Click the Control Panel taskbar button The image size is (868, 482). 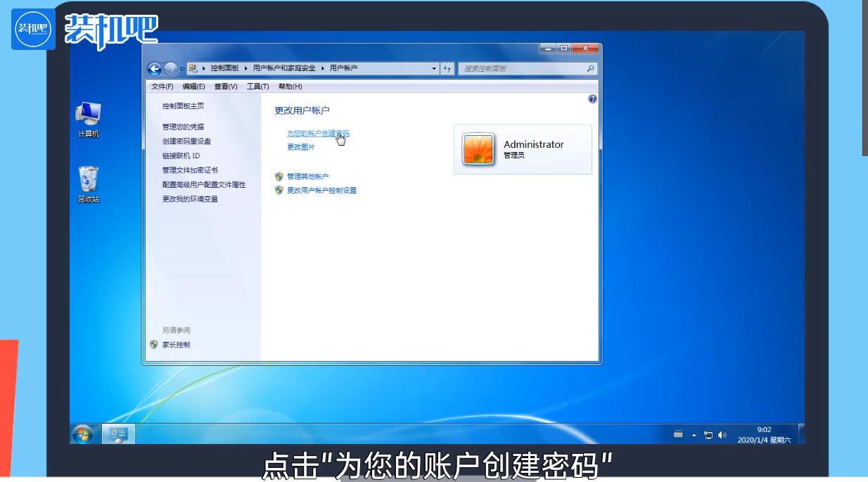(117, 434)
